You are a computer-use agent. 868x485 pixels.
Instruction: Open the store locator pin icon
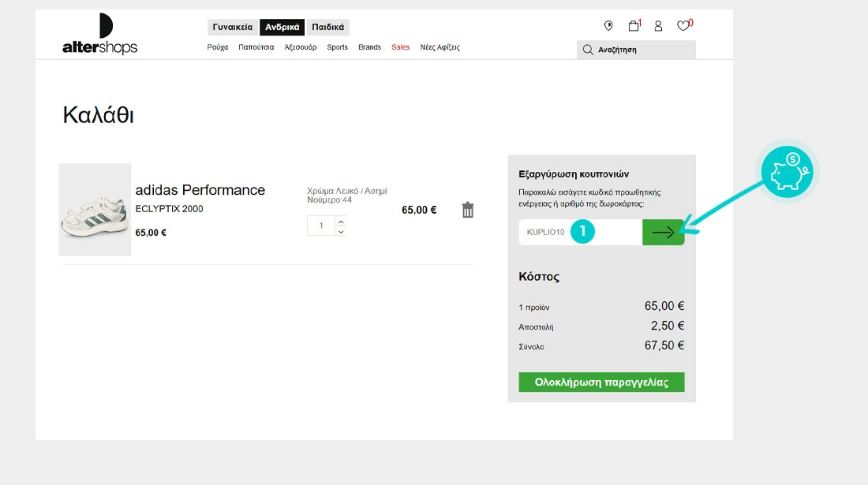[608, 26]
